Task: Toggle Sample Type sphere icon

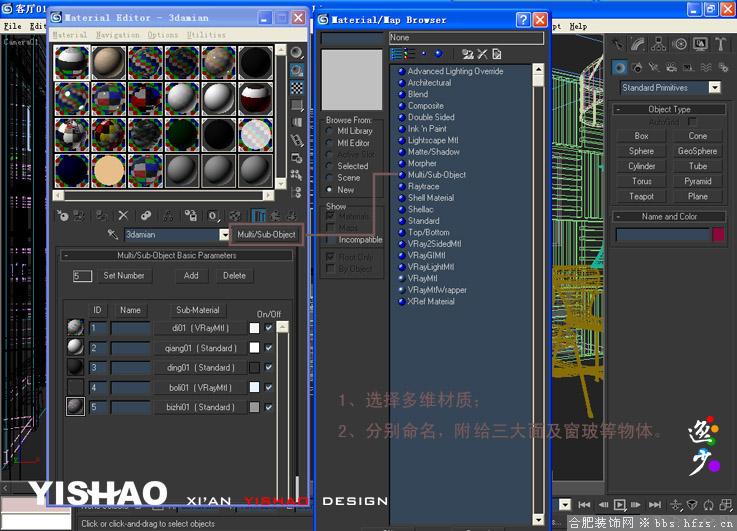Action: (297, 53)
